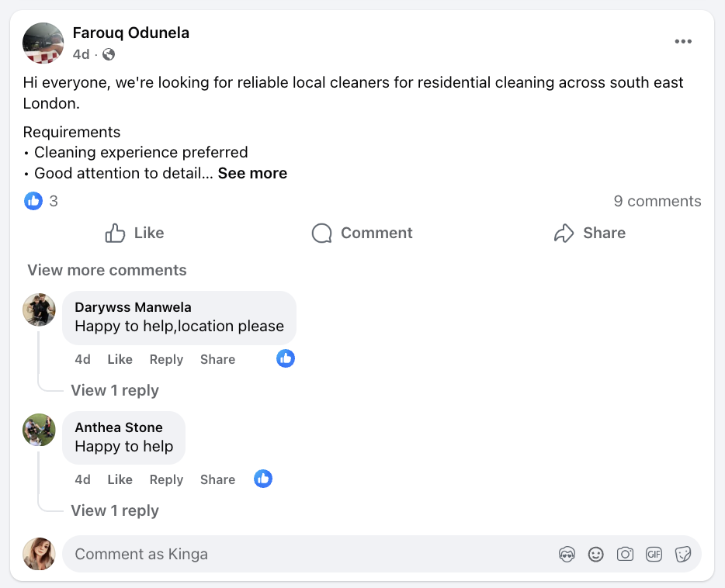The width and height of the screenshot is (725, 588).
Task: Open the sticker picker icon
Action: (683, 554)
